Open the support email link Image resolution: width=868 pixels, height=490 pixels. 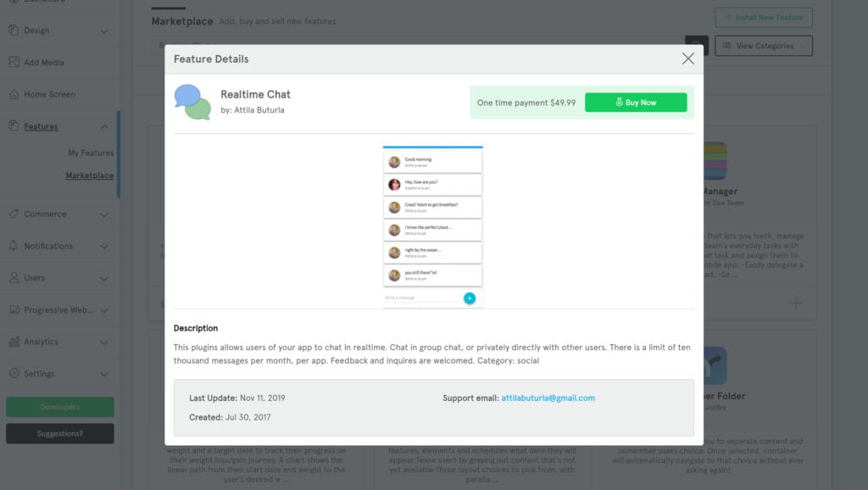tap(548, 398)
